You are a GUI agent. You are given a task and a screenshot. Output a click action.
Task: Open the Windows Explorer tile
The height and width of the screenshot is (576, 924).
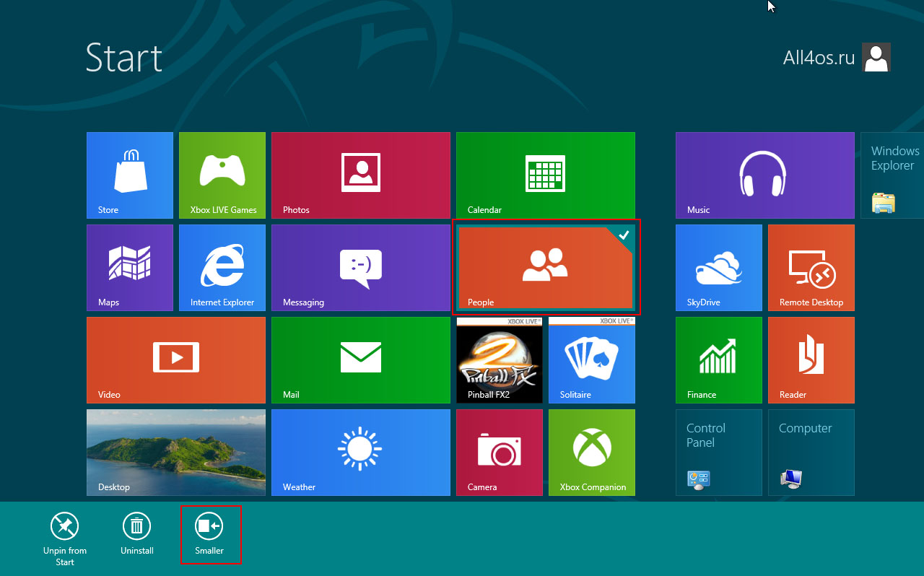pyautogui.click(x=892, y=175)
